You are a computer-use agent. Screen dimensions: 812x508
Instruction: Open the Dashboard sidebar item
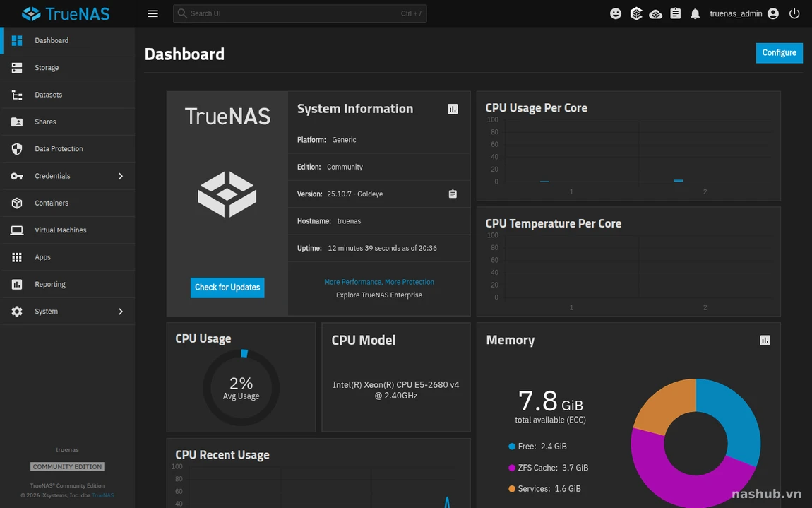click(67, 40)
